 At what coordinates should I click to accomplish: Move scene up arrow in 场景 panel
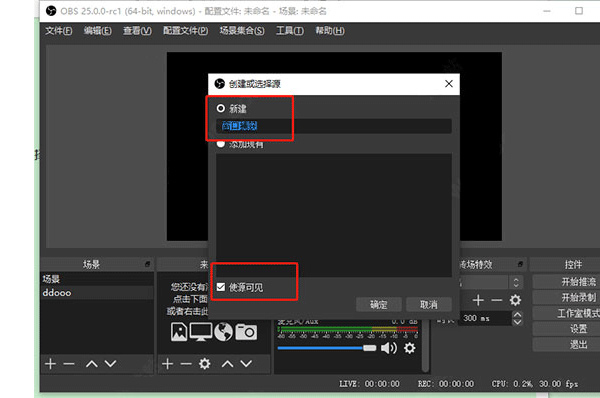point(91,364)
